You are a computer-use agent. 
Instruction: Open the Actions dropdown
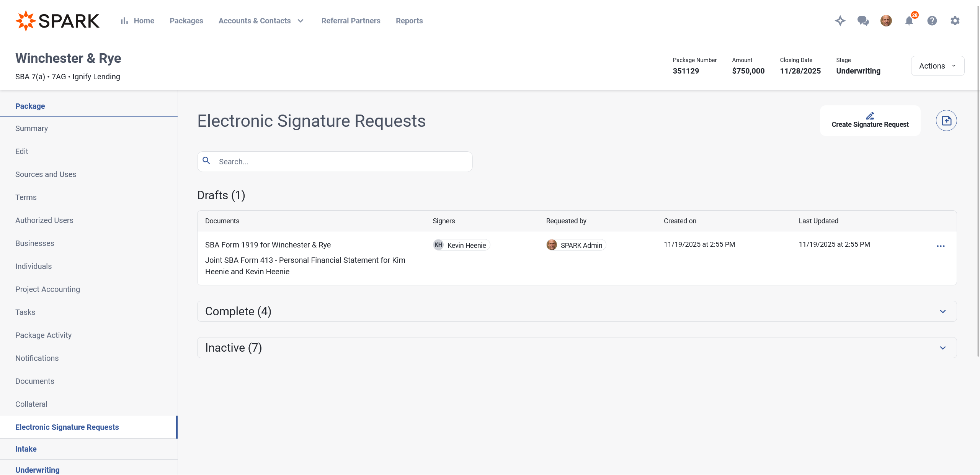(x=938, y=66)
